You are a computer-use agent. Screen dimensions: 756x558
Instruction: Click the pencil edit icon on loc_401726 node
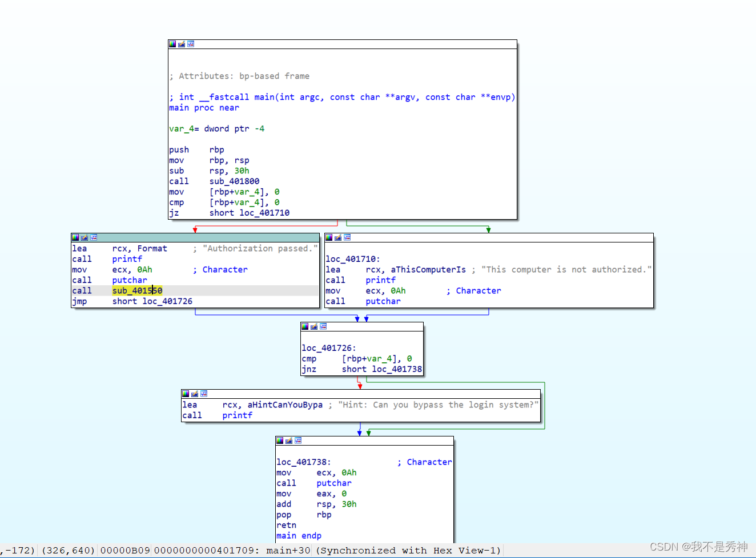pyautogui.click(x=314, y=326)
